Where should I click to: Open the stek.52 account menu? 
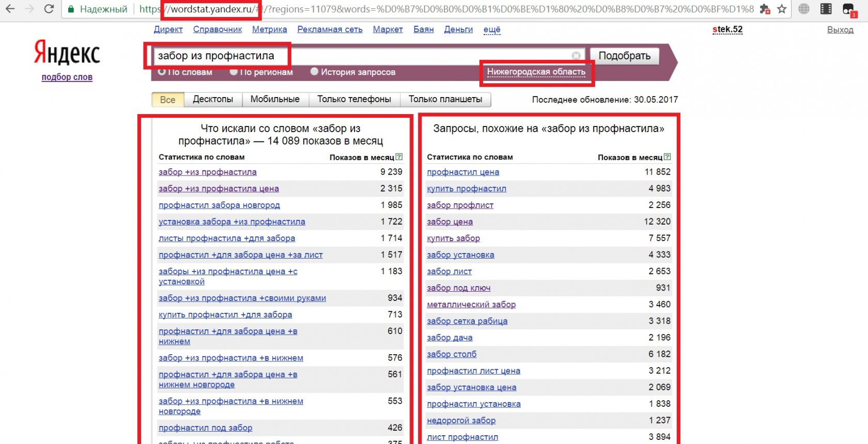point(727,29)
